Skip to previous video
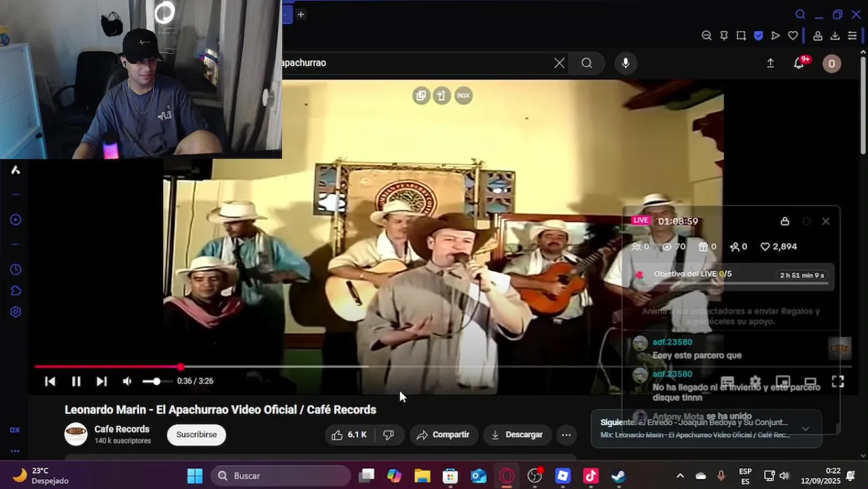 point(50,382)
